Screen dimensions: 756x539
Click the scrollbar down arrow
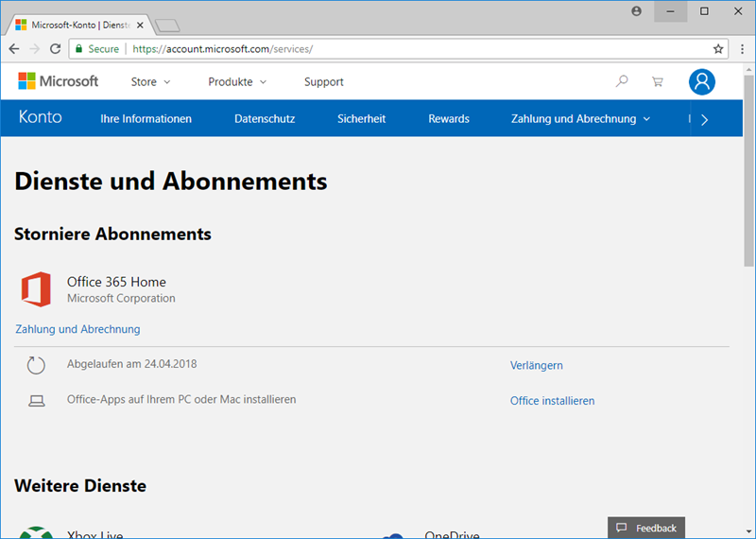(748, 532)
